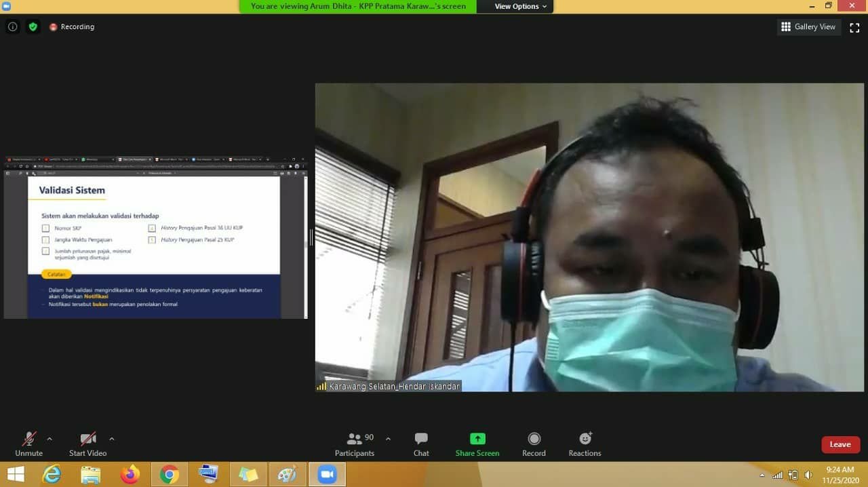Expand the arrow next to Participants

point(388,439)
